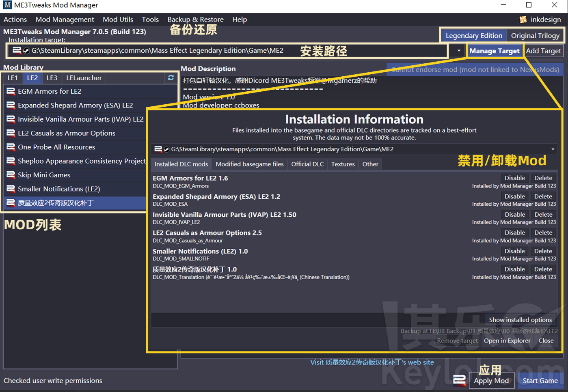The width and height of the screenshot is (568, 392).
Task: Click the ME3Tweaks app icon in title bar
Action: [7, 5]
